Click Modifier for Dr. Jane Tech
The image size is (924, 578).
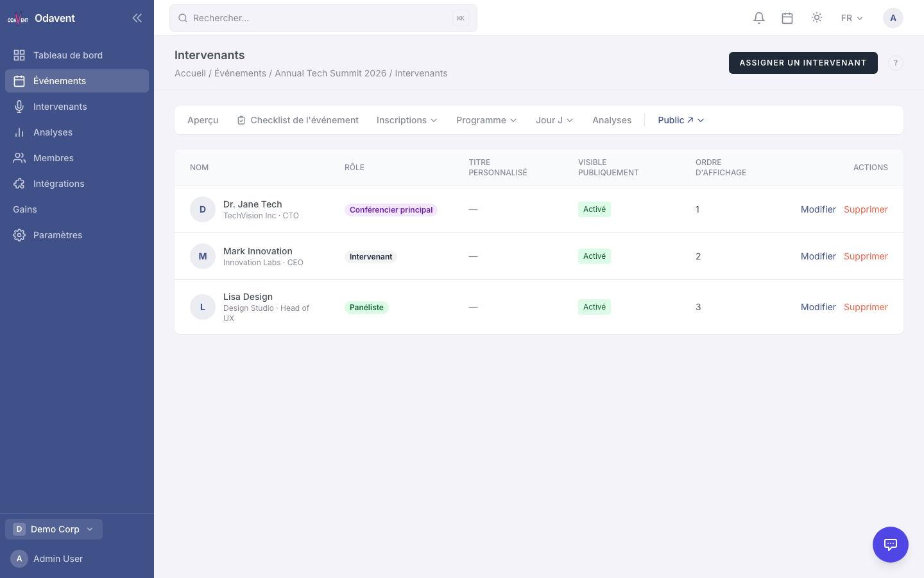818,209
